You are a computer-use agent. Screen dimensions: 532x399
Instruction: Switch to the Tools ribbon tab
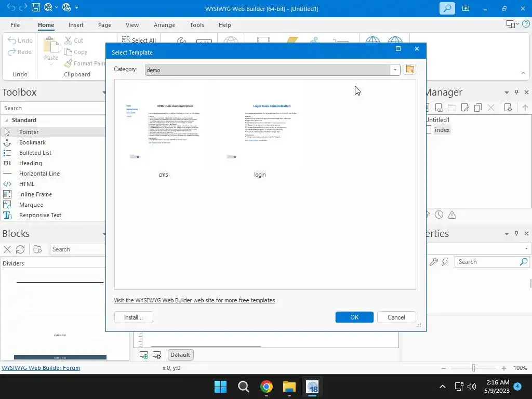(197, 25)
